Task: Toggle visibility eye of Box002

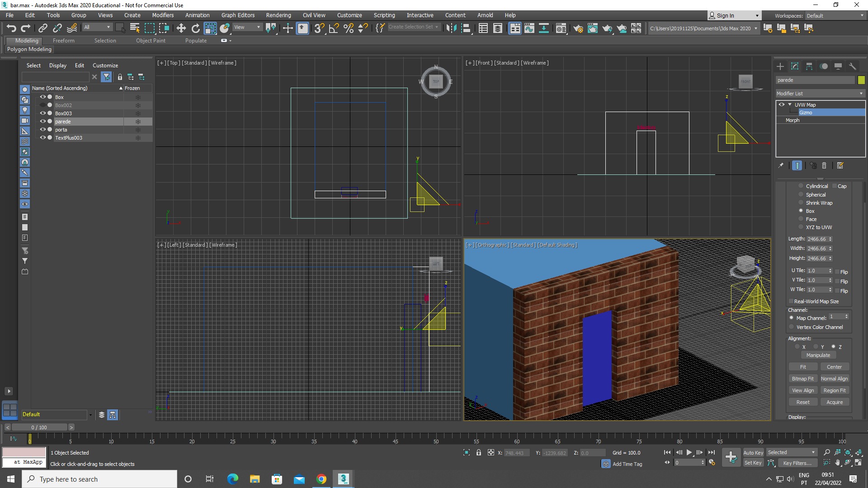Action: pyautogui.click(x=43, y=105)
